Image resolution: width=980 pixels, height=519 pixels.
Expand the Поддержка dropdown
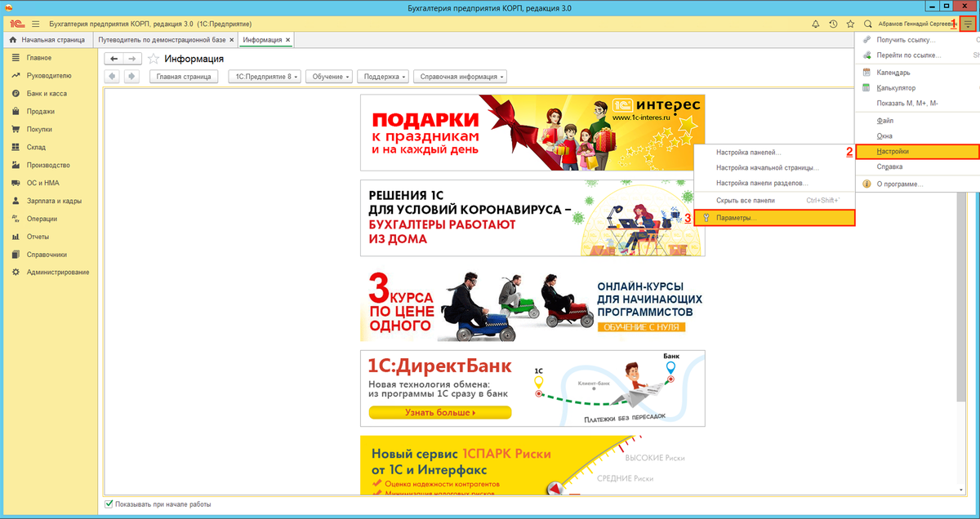[x=383, y=77]
